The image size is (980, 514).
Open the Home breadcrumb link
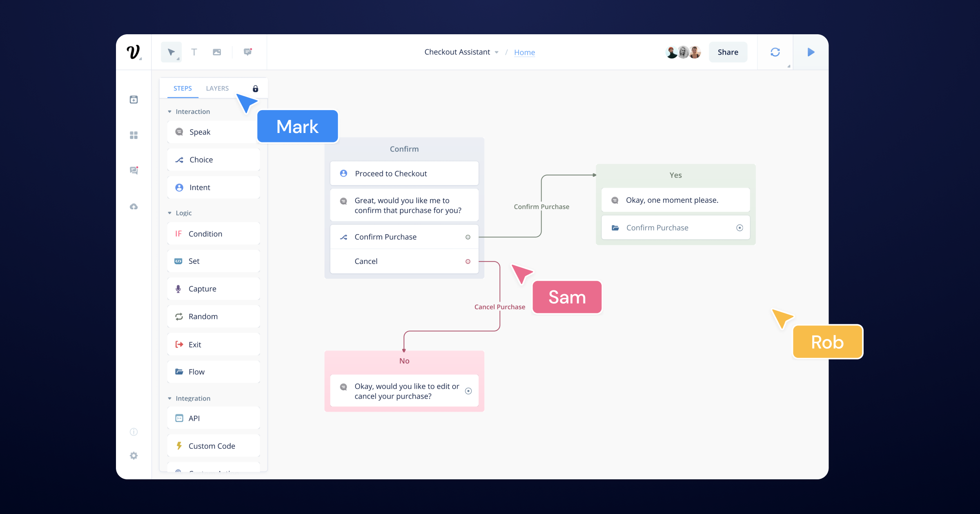click(524, 52)
